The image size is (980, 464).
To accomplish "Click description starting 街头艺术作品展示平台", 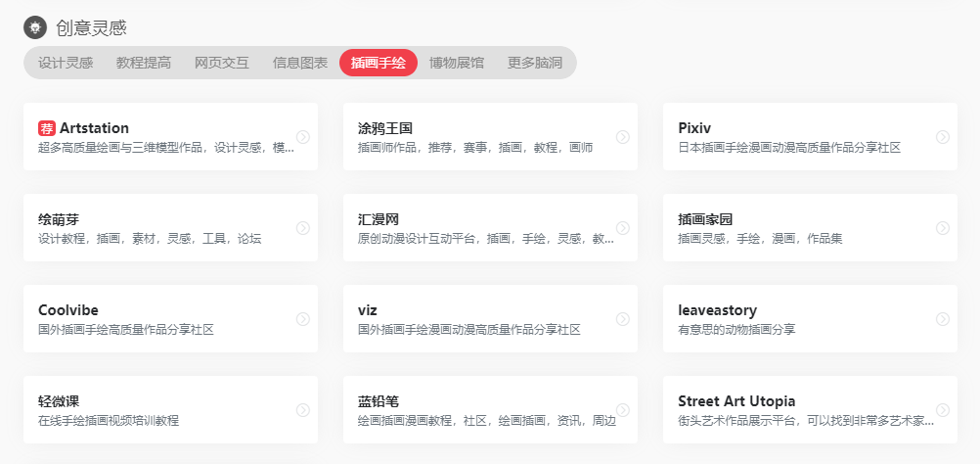I will tap(806, 421).
